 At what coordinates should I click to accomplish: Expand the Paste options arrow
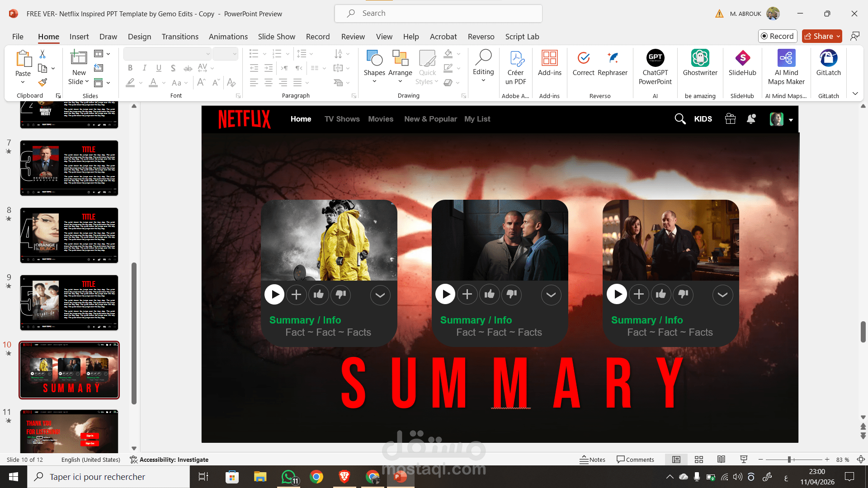point(23,82)
